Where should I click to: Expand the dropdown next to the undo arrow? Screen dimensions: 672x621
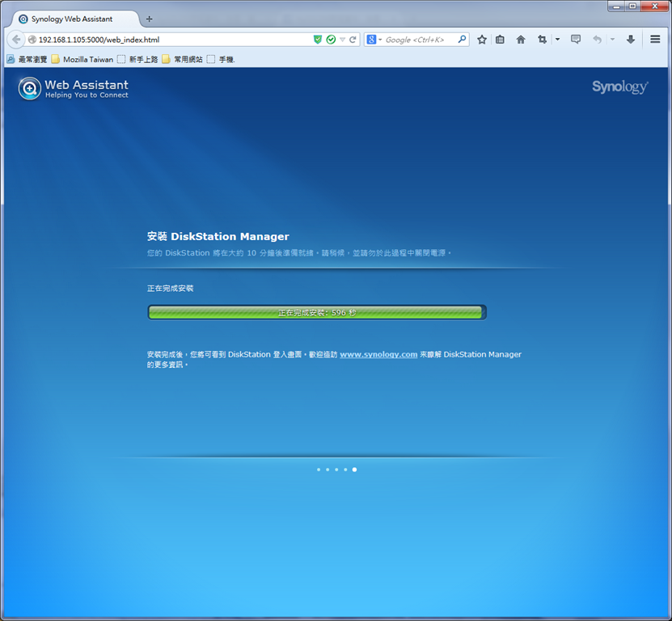point(612,40)
